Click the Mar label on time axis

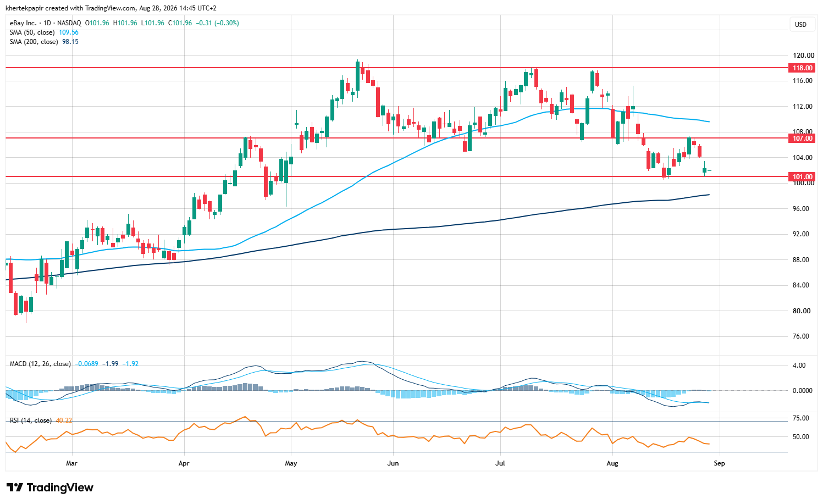[x=71, y=463]
